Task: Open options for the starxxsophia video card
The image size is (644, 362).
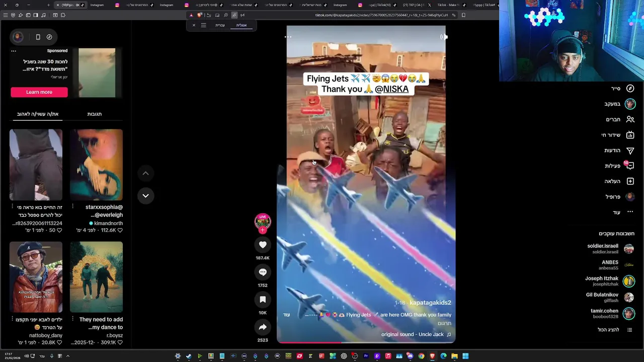Action: (x=72, y=207)
